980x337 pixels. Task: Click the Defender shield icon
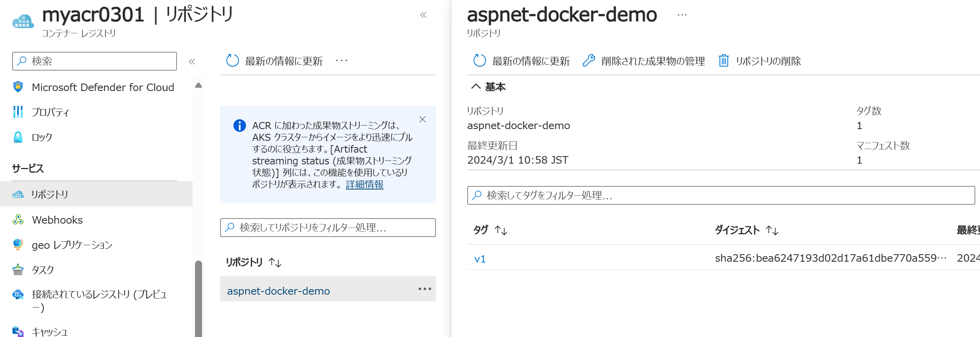tap(18, 87)
